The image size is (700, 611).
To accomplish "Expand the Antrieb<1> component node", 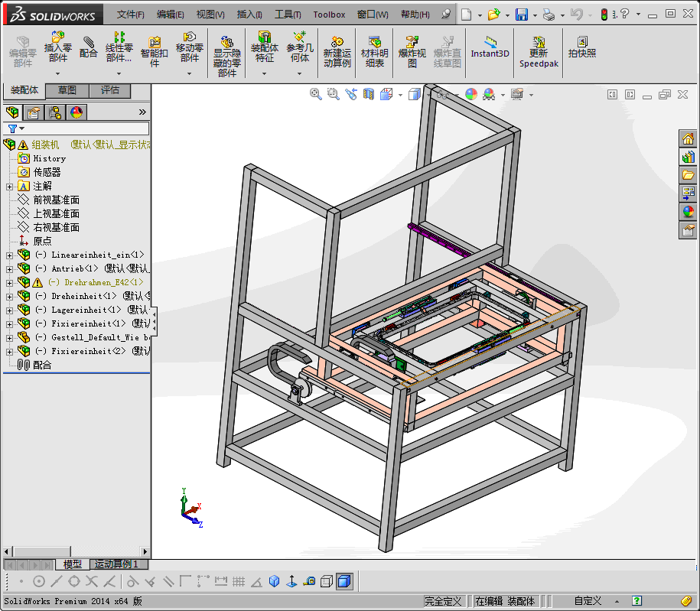I will [x=9, y=270].
